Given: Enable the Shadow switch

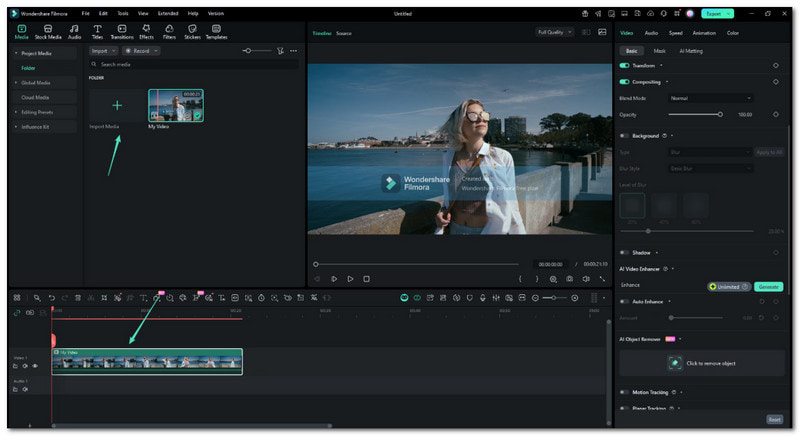Looking at the screenshot, I should (x=624, y=252).
